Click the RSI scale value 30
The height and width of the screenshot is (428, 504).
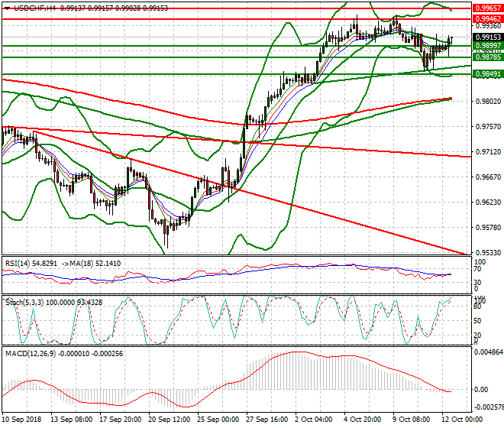point(478,283)
